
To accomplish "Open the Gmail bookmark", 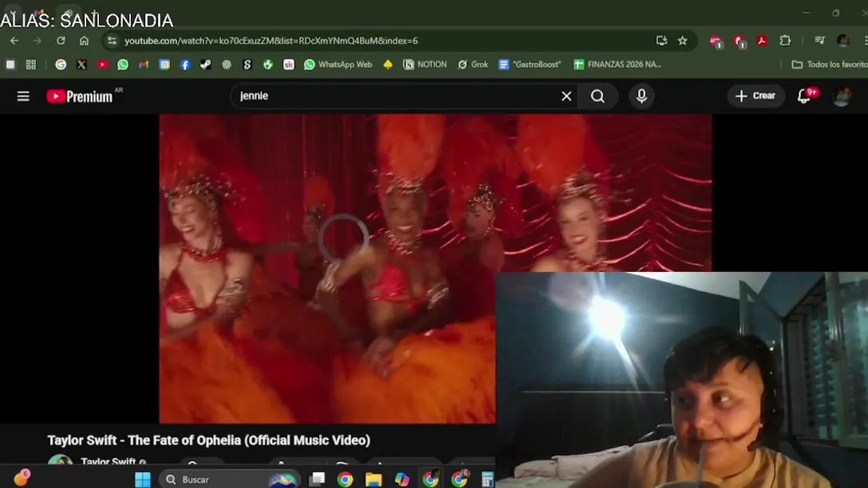I will tap(144, 64).
